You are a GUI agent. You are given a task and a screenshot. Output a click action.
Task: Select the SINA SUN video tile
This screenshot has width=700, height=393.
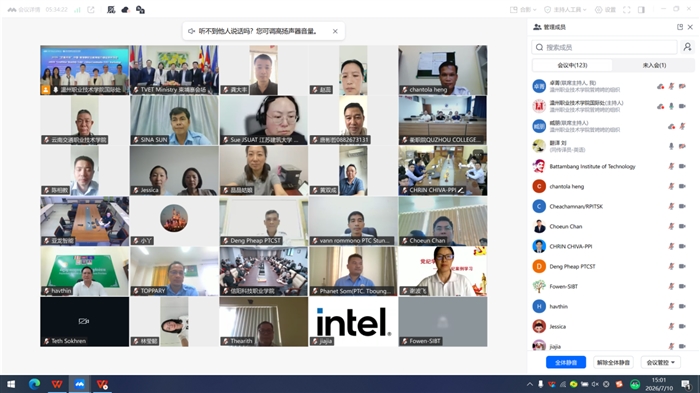[174, 120]
